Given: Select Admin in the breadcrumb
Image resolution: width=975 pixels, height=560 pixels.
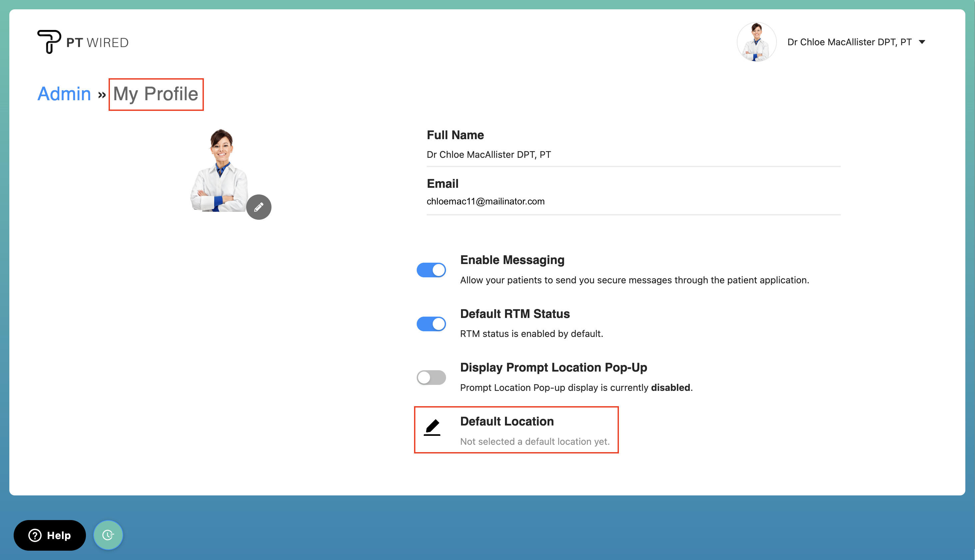Looking at the screenshot, I should (x=64, y=94).
